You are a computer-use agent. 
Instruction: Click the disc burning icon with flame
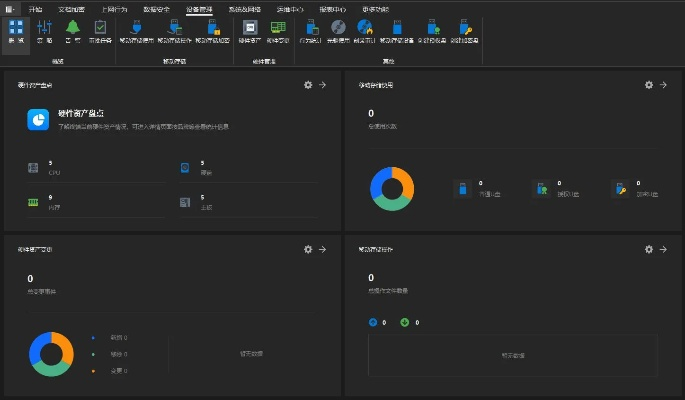coord(364,27)
